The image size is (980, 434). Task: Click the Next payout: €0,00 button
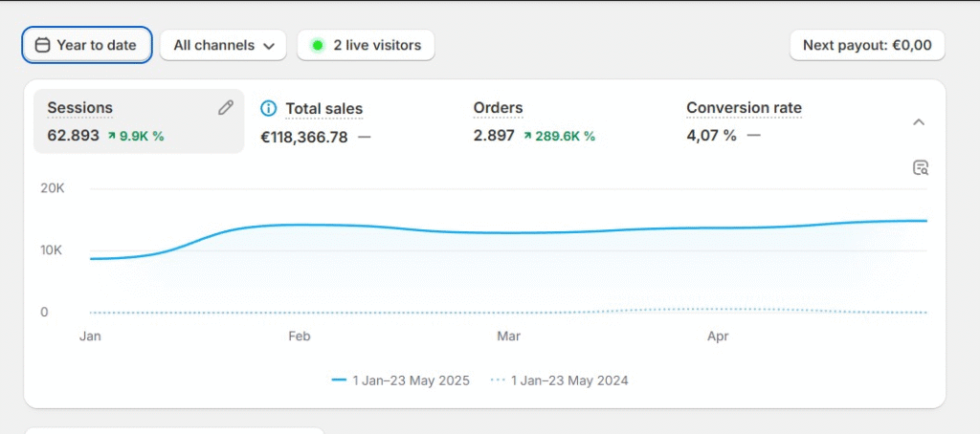click(866, 45)
